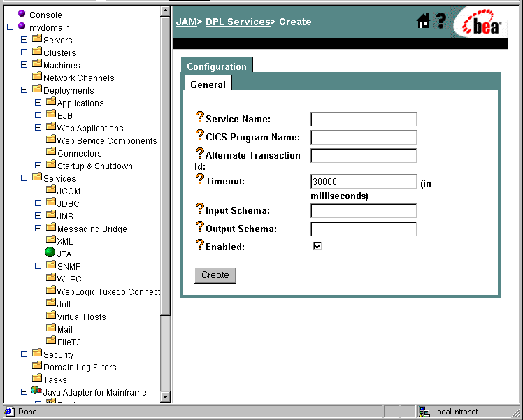The width and height of the screenshot is (523, 420).
Task: Click into the Input Schema field
Action: 364,210
